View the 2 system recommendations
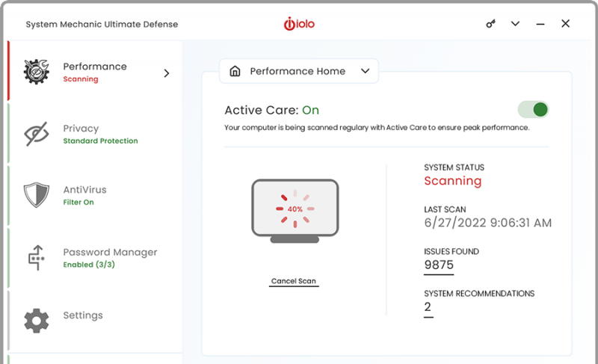Screen dimensions: 598x364 (428, 307)
